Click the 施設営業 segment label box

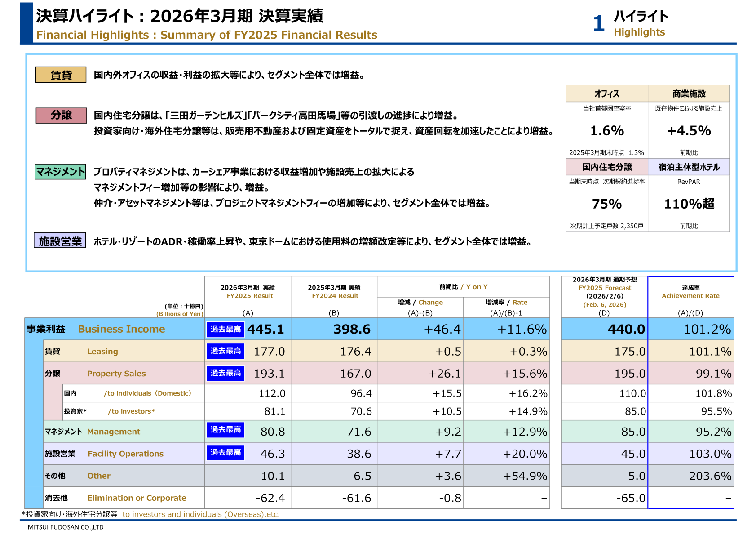(60, 241)
